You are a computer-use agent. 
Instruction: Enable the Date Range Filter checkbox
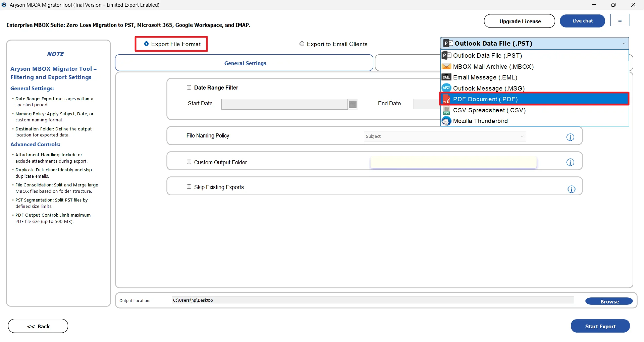click(189, 87)
